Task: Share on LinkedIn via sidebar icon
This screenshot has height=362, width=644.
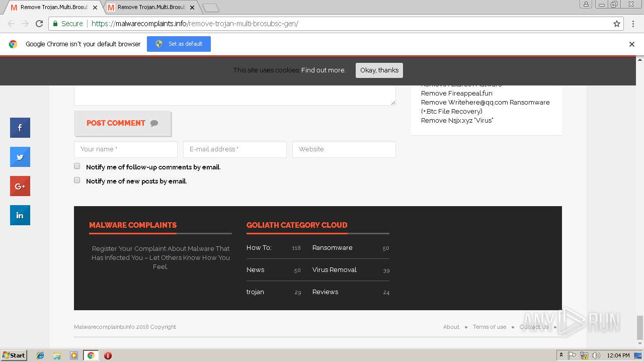Action: [20, 215]
